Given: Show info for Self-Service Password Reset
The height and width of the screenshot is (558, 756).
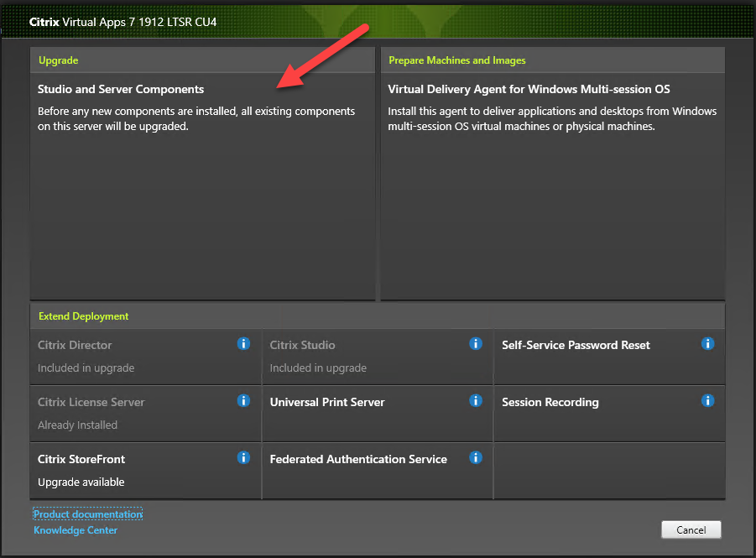Looking at the screenshot, I should 707,343.
